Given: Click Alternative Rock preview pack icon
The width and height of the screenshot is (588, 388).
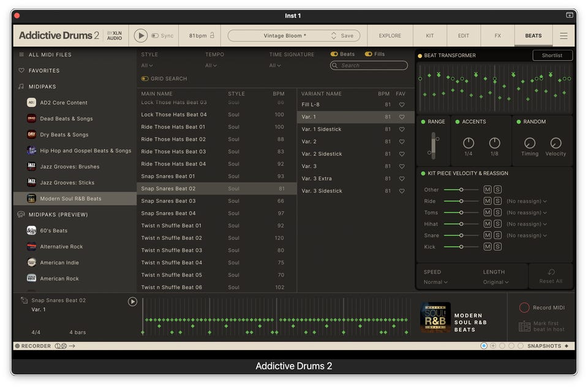Looking at the screenshot, I should pyautogui.click(x=31, y=247).
